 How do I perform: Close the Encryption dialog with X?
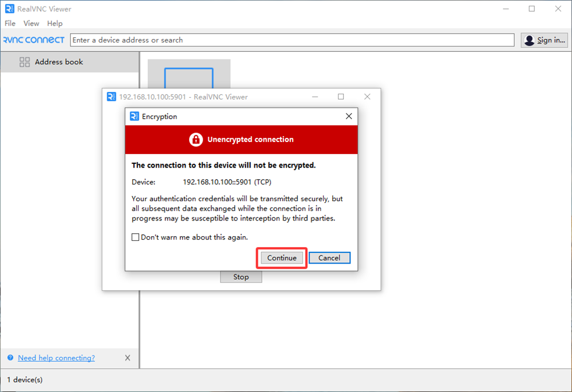pos(349,116)
